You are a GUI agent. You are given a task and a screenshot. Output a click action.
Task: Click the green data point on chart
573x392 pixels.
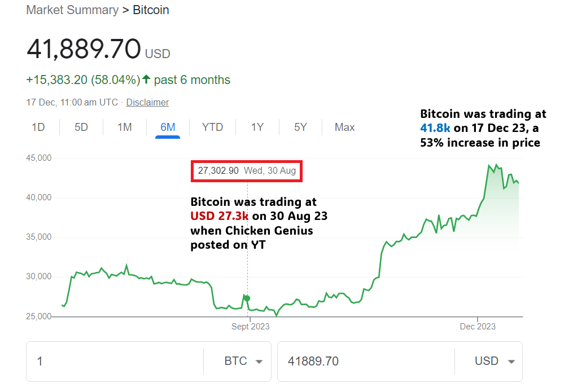tap(247, 298)
